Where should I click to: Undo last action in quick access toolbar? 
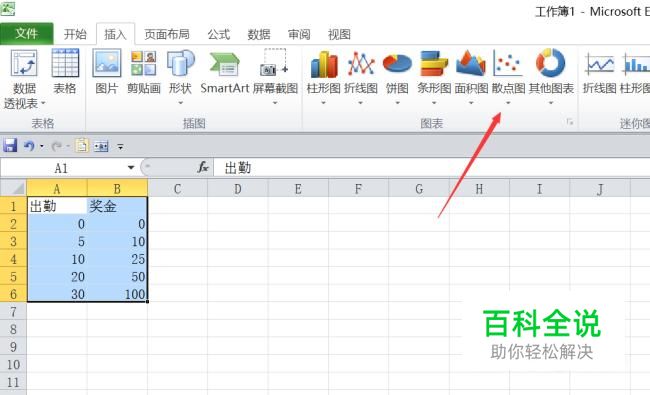coord(29,146)
